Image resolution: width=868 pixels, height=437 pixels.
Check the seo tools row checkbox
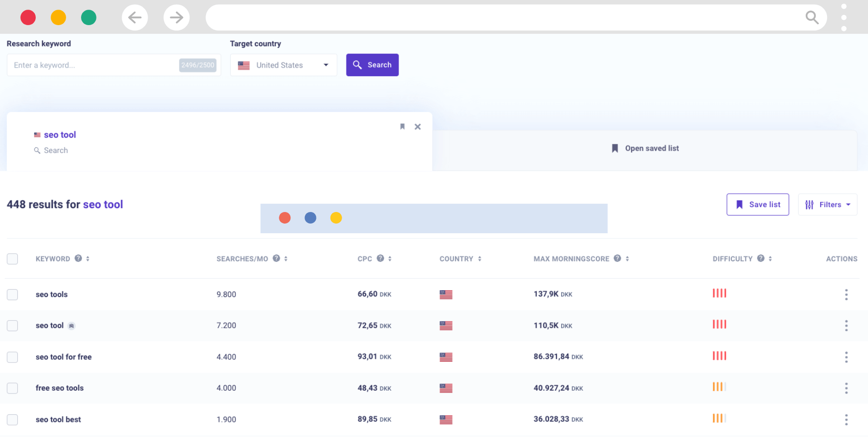click(13, 295)
